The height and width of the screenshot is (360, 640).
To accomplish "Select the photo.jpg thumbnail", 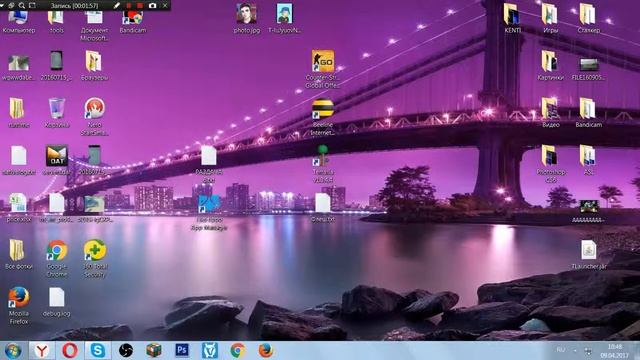I will tap(247, 18).
